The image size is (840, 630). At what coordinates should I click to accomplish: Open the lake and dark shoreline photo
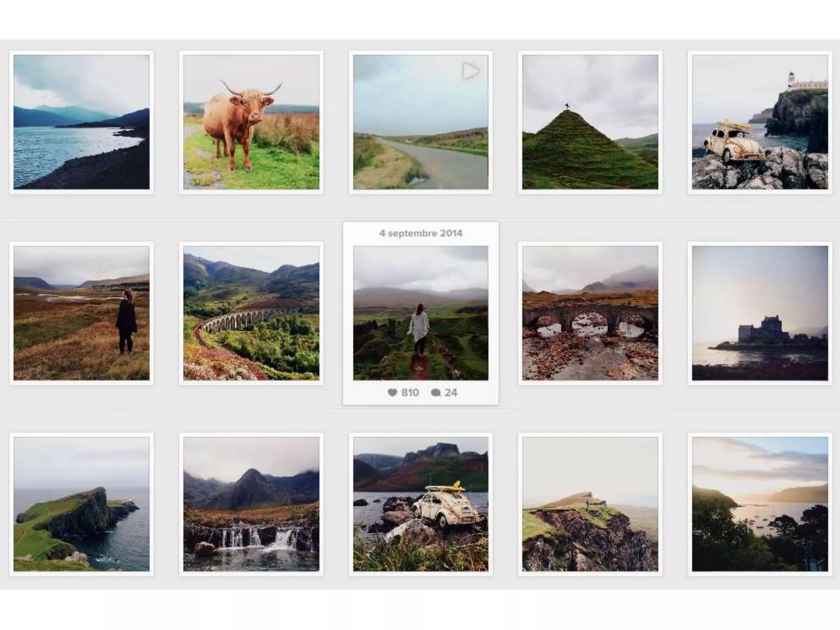click(81, 122)
